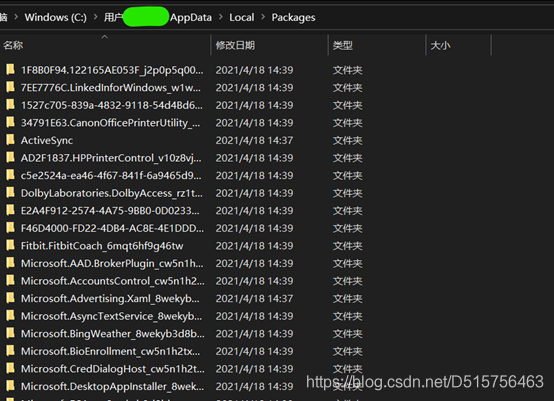Viewport: 554px width, 401px height.
Task: Select the Fitbit.FitbitCoach_6mqt6hf9g46tw folder name
Action: (x=102, y=246)
